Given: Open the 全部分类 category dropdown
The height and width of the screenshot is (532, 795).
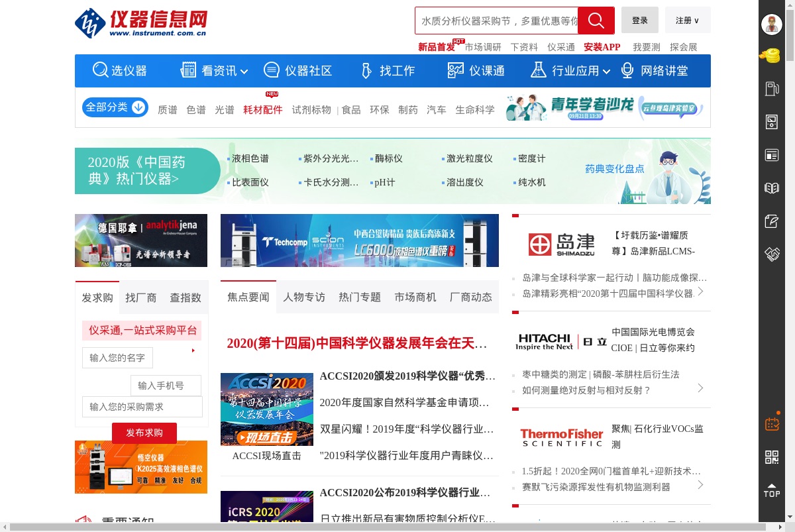Looking at the screenshot, I should pos(115,107).
